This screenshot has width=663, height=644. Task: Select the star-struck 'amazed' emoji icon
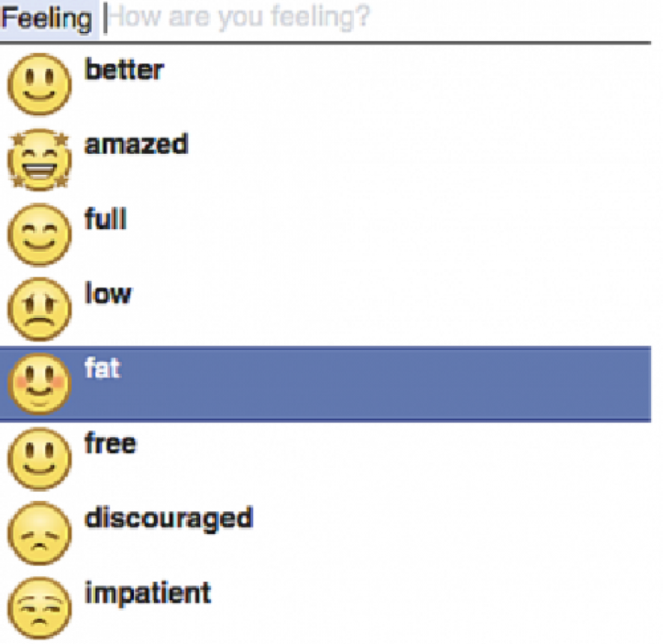pyautogui.click(x=39, y=159)
